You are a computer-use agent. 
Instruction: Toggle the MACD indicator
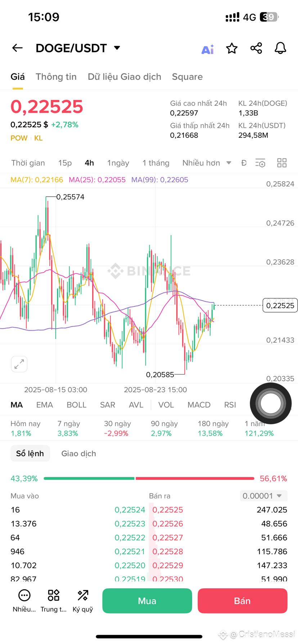199,405
